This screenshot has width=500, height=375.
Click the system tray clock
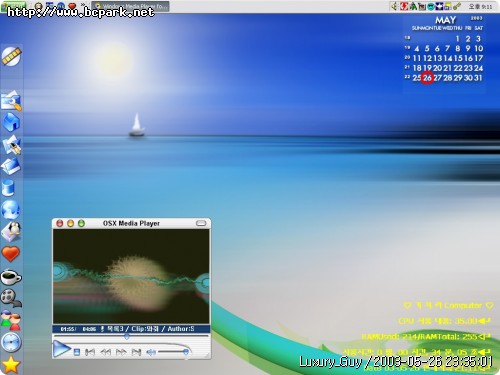[x=480, y=6]
